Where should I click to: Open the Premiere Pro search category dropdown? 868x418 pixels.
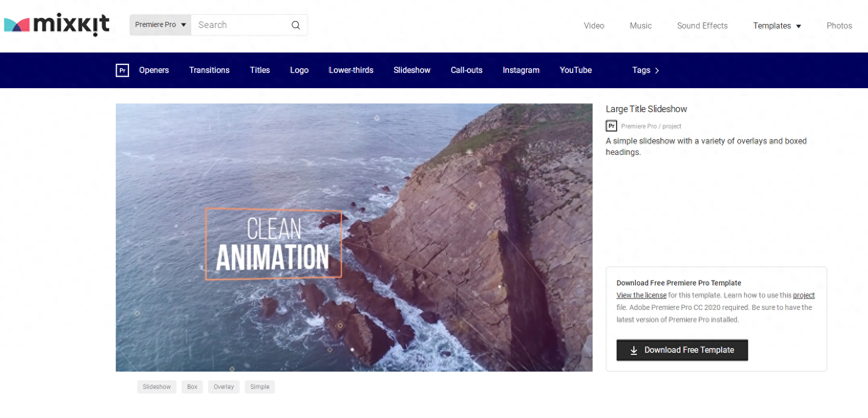tap(160, 25)
